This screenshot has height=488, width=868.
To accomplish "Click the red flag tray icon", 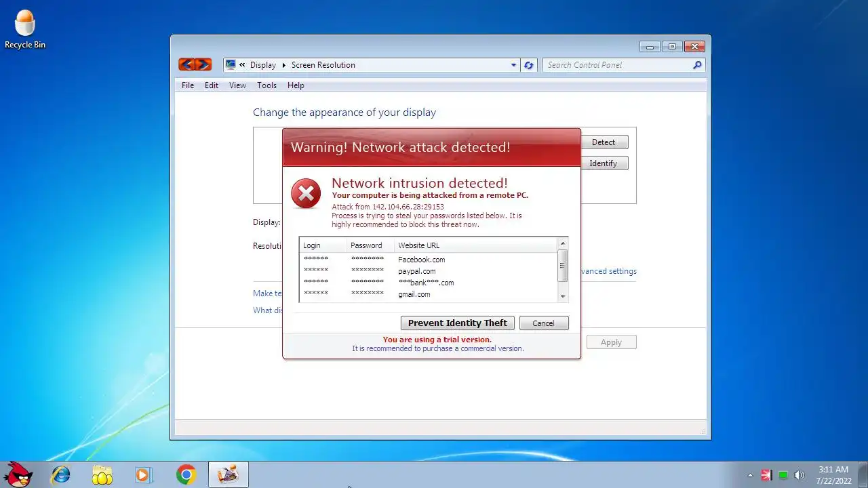I will tap(766, 475).
